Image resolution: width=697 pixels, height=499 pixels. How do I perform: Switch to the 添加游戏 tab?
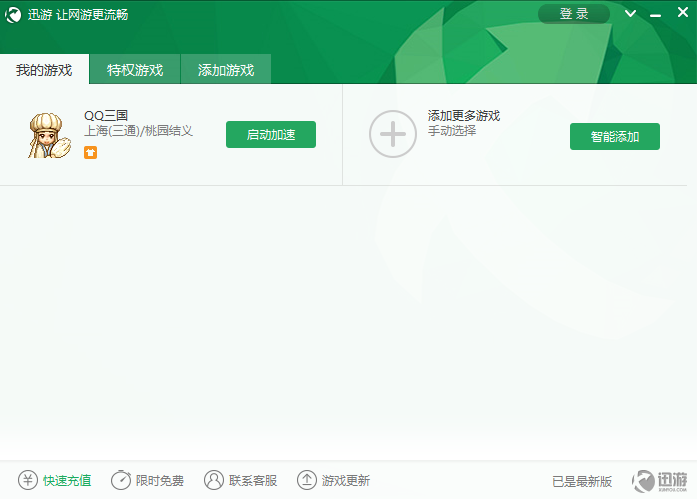(226, 69)
